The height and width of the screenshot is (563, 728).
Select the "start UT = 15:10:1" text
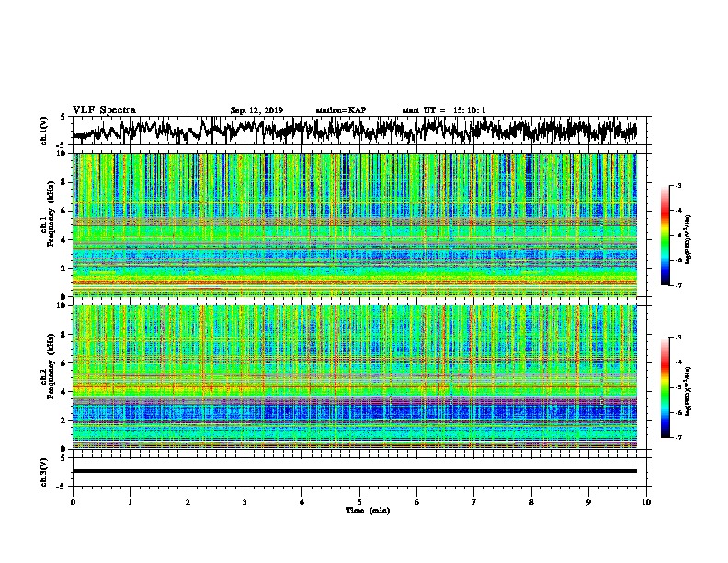tap(444, 110)
